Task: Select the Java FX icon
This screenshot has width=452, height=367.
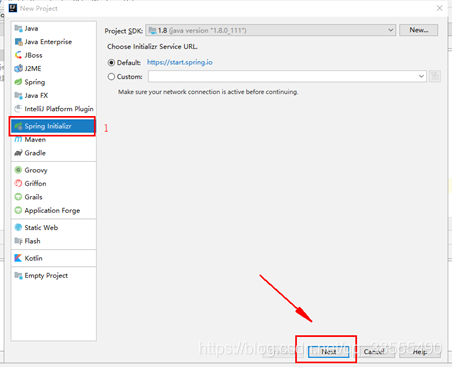Action: pyautogui.click(x=18, y=95)
